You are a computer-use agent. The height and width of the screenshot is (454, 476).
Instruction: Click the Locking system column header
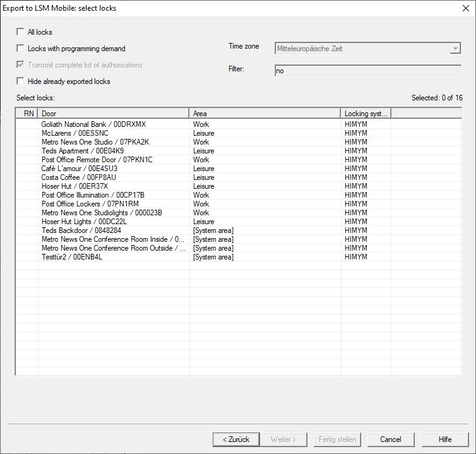tap(366, 114)
